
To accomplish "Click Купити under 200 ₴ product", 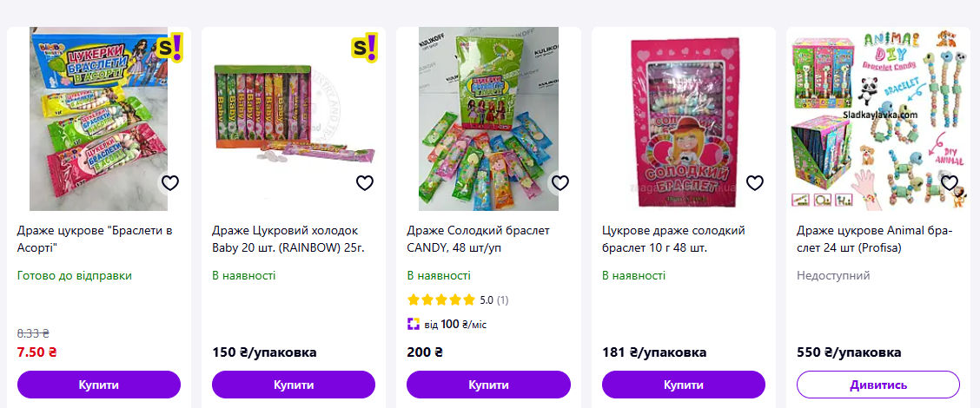I will (x=489, y=385).
